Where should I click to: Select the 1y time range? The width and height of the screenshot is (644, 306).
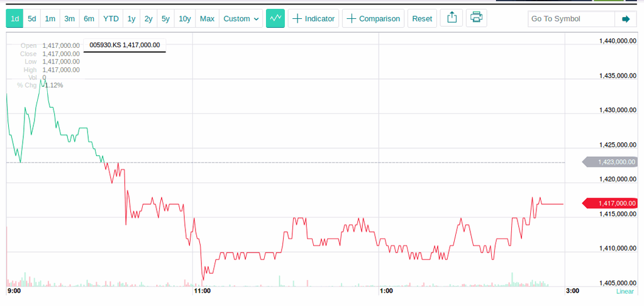(131, 18)
